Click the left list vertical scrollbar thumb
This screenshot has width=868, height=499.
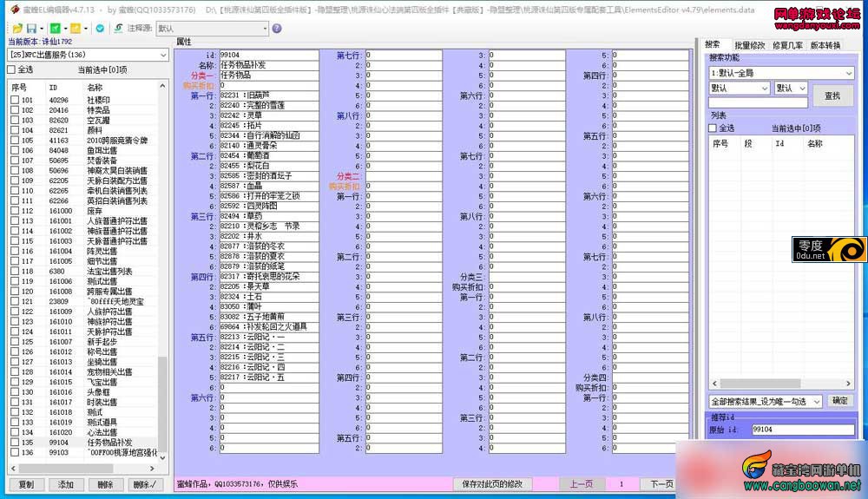point(162,404)
